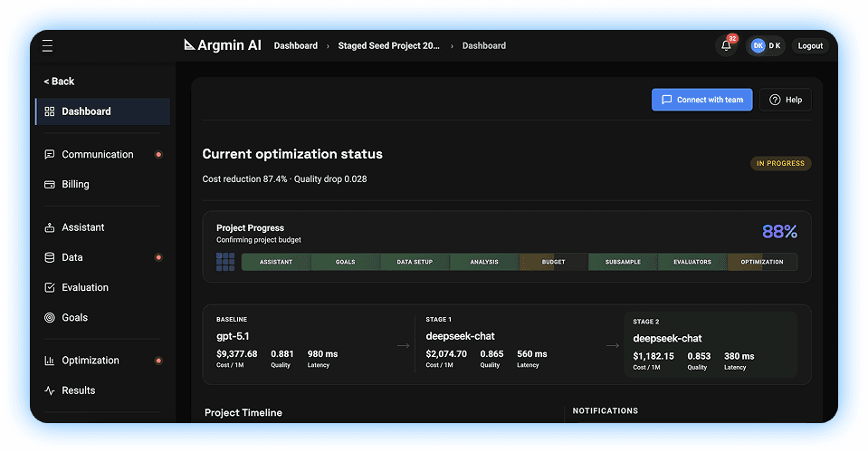Click the 0.881 baseline quality value
Viewport: 868px width, 453px height.
(282, 354)
